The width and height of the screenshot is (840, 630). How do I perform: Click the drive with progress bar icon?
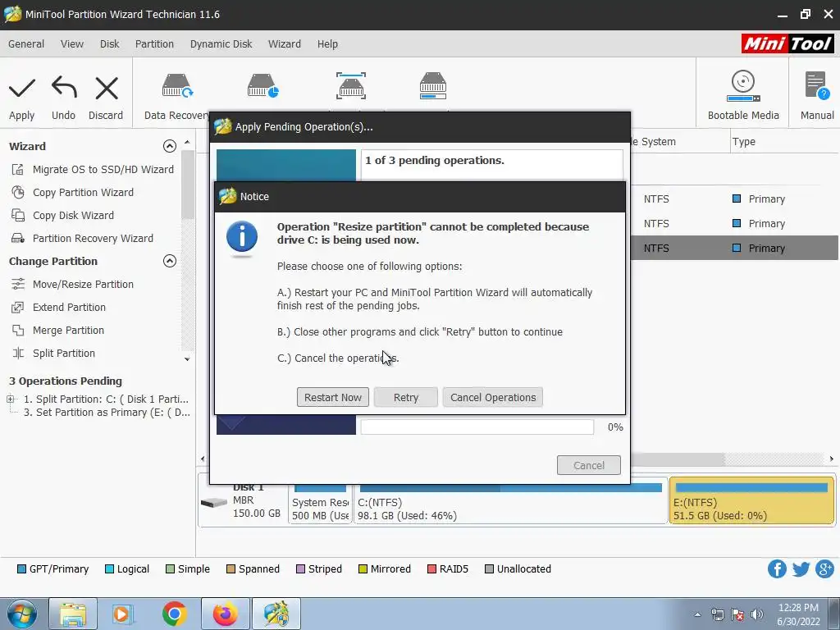pyautogui.click(x=433, y=85)
